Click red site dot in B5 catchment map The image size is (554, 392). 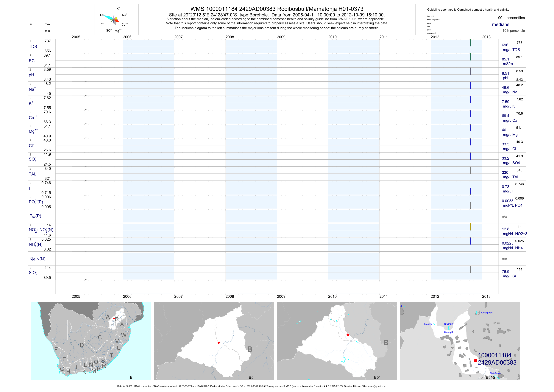pyautogui.click(x=219, y=343)
